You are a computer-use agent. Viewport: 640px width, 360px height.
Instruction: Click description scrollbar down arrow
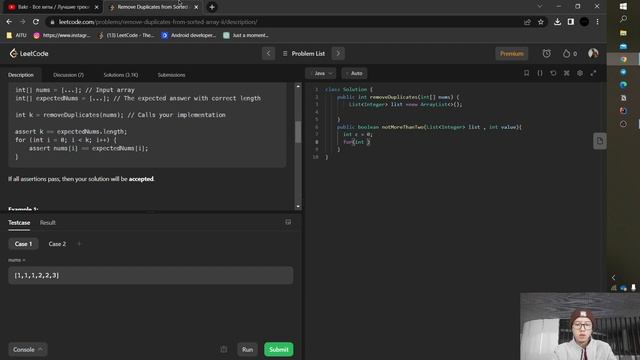(298, 207)
